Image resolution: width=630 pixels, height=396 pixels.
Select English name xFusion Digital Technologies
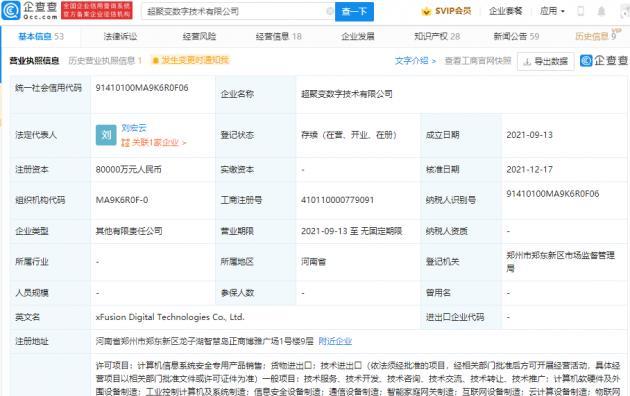pos(170,317)
